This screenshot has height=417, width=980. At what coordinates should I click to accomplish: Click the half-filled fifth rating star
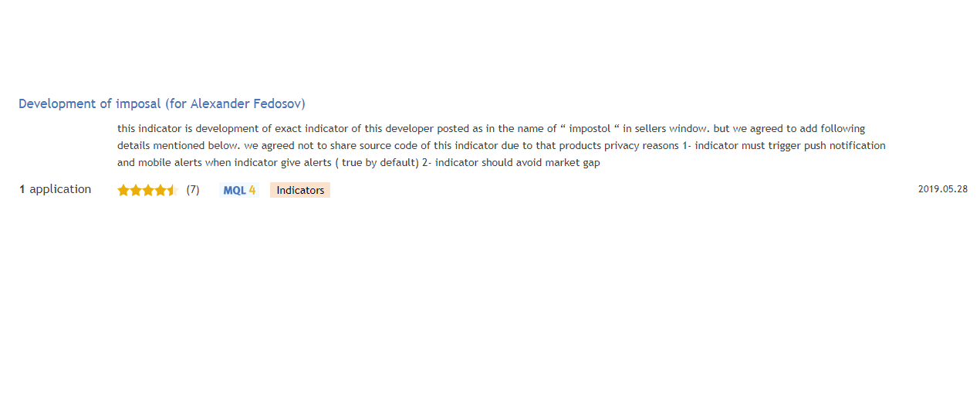[172, 190]
